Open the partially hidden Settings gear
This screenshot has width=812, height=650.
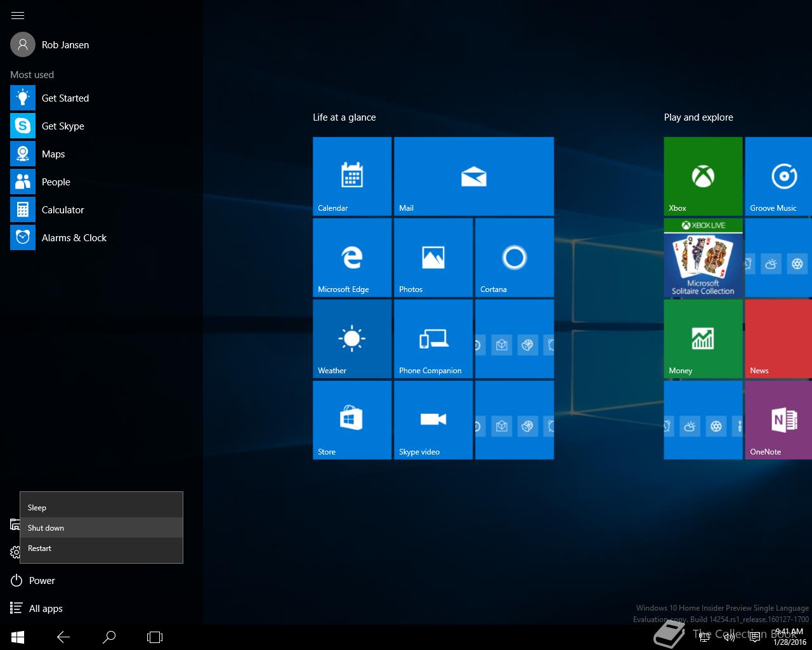click(x=15, y=552)
